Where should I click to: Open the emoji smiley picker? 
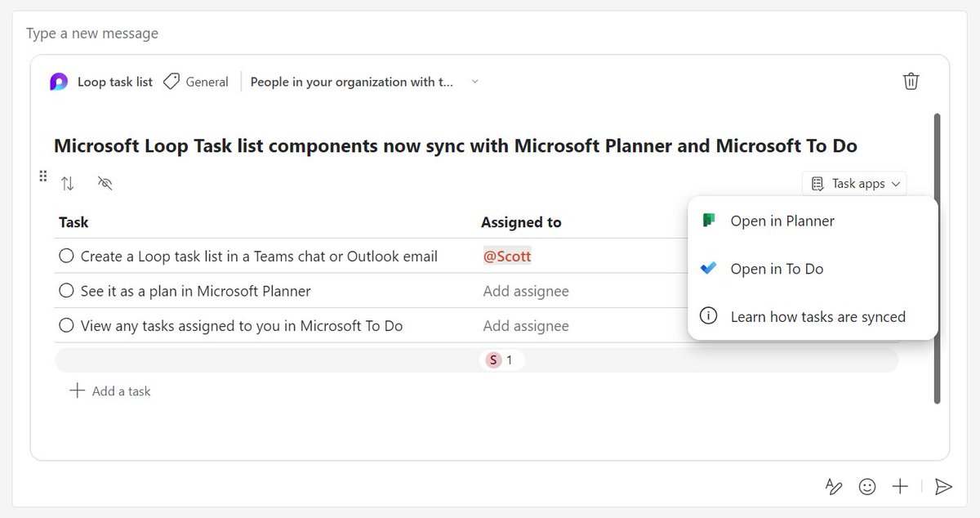[x=867, y=487]
